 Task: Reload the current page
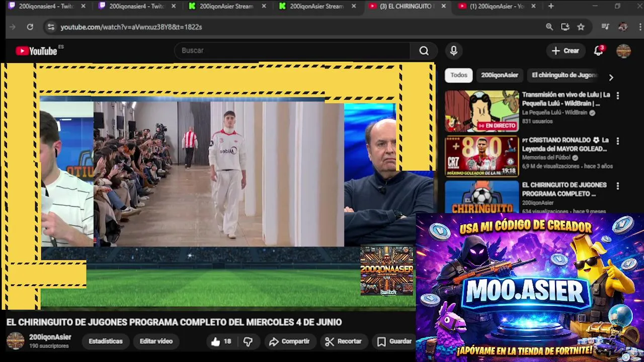(x=30, y=27)
